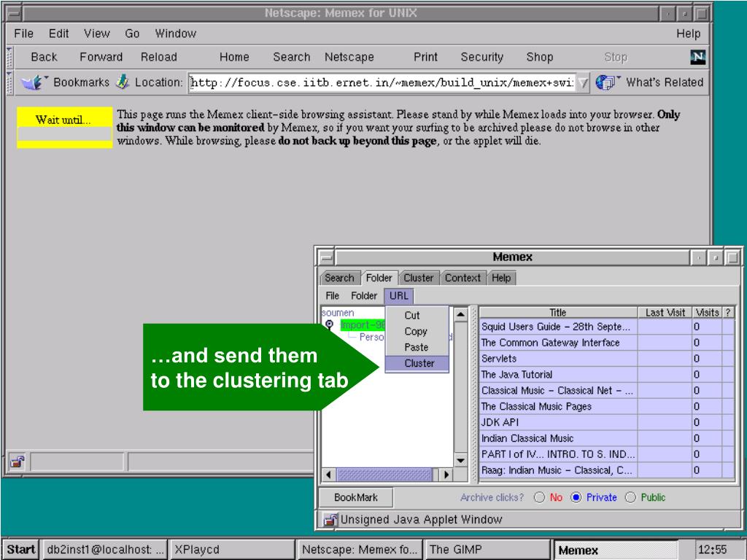Click the folder tree scroll left arrow
This screenshot has width=747, height=560.
(x=329, y=474)
